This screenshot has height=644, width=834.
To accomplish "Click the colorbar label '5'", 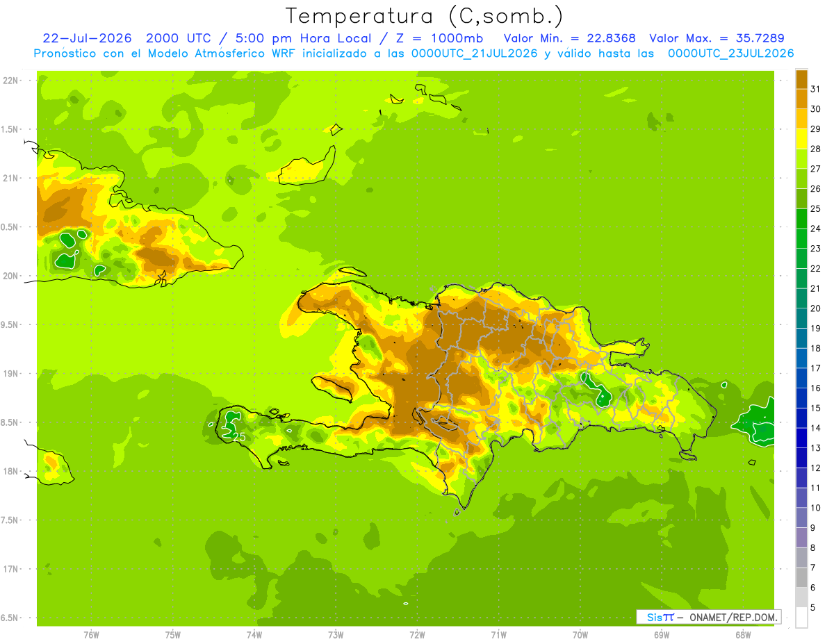I will click(x=813, y=607).
